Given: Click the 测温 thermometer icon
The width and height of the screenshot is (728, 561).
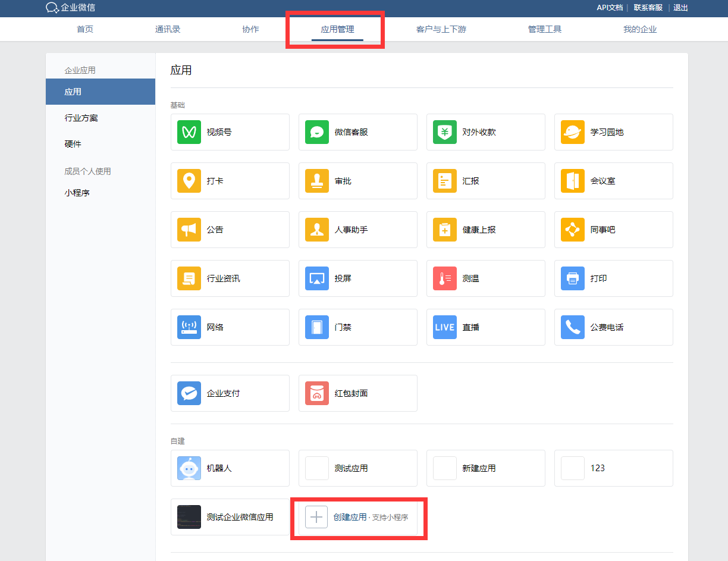Looking at the screenshot, I should pyautogui.click(x=445, y=278).
